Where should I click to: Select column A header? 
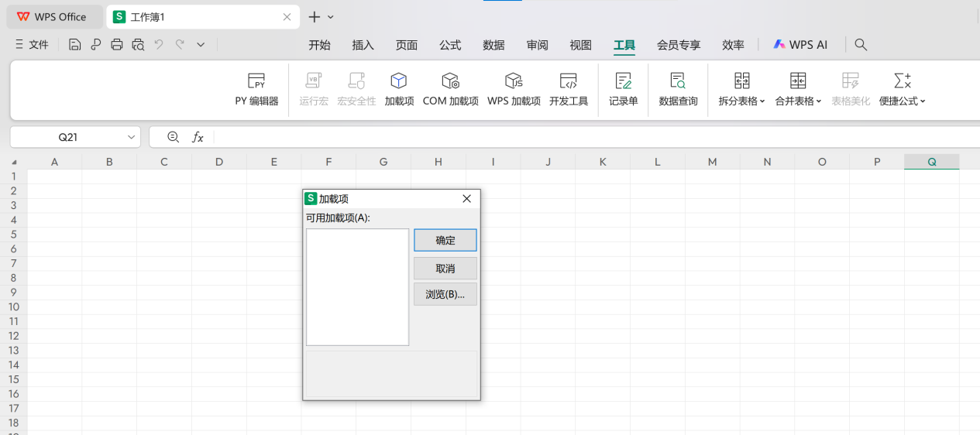click(x=54, y=162)
